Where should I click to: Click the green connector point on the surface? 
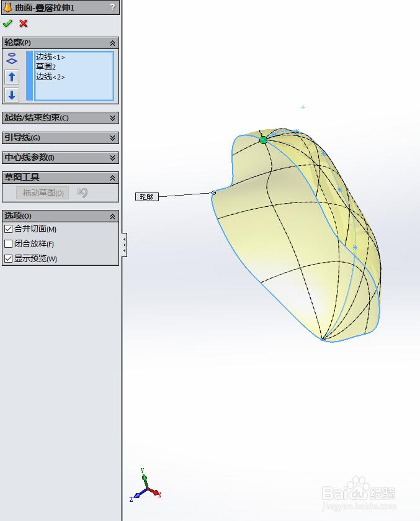pyautogui.click(x=263, y=140)
